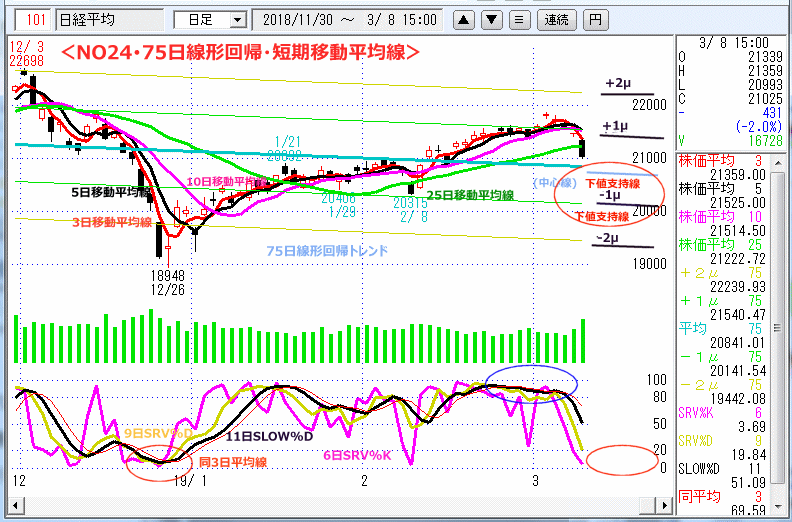Click the 22698 high price label on chart
The image size is (792, 522).
25,61
